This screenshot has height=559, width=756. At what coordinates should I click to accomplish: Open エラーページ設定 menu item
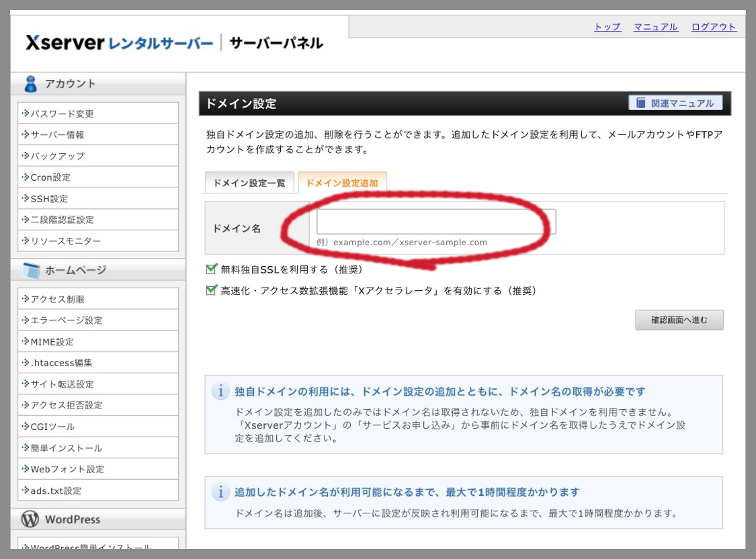click(98, 320)
